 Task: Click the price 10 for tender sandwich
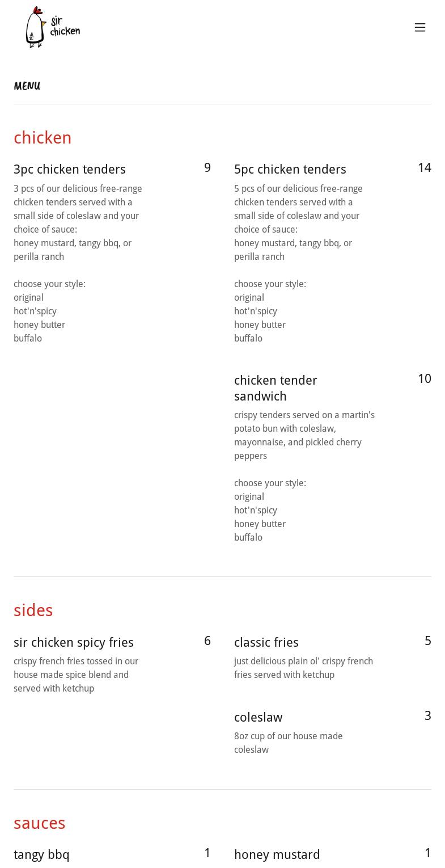click(424, 379)
